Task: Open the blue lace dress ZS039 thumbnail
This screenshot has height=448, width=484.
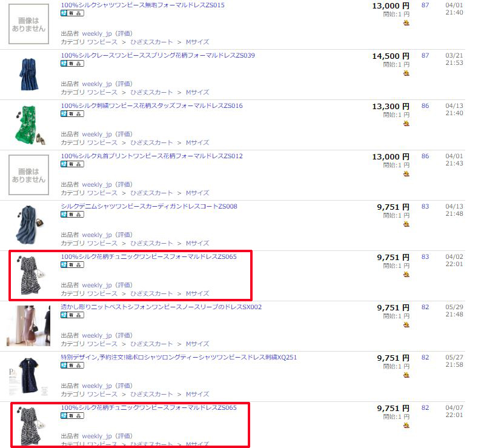Action: coord(28,74)
